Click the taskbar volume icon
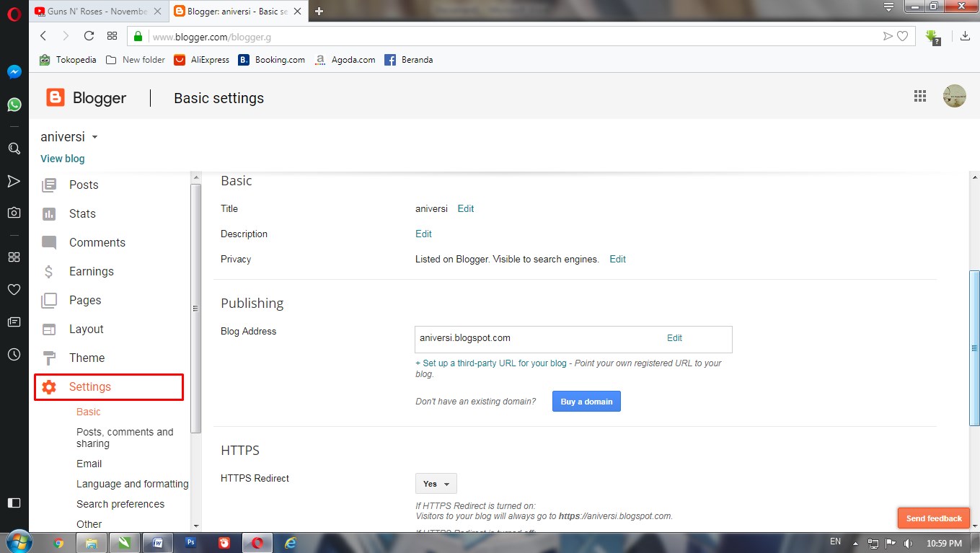The image size is (980, 553). tap(908, 543)
